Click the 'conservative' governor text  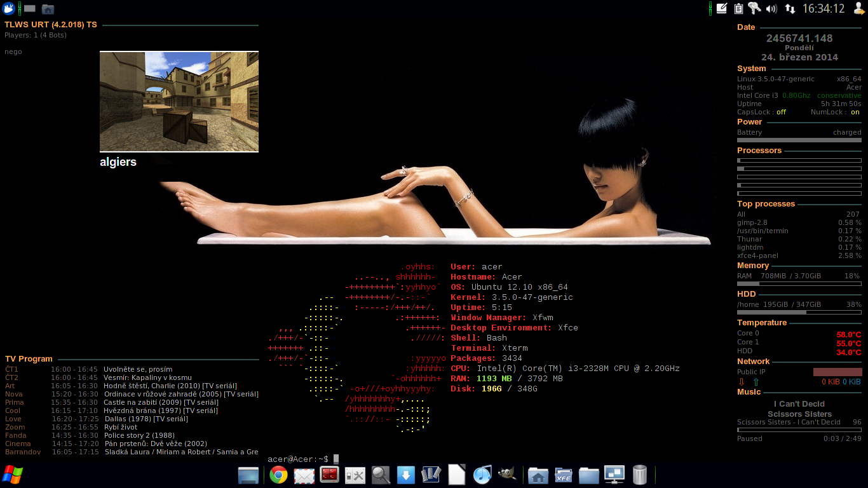coord(839,95)
